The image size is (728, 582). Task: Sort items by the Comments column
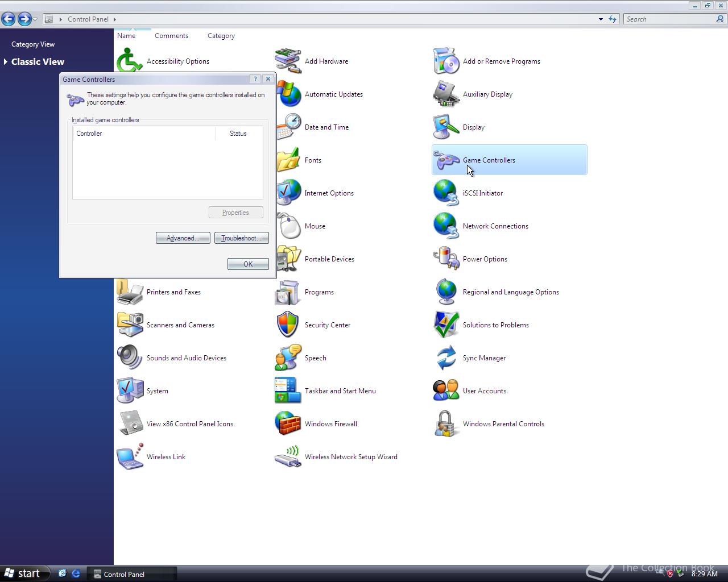(171, 35)
